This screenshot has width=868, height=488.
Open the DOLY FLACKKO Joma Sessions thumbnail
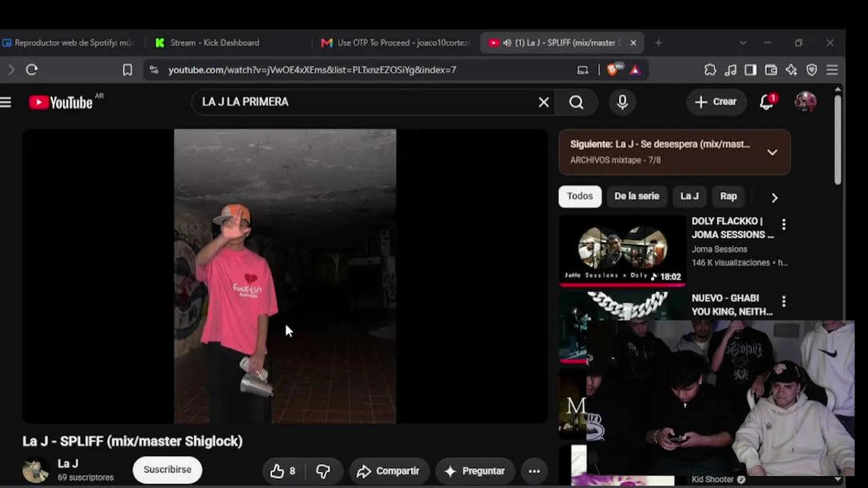[x=623, y=249]
